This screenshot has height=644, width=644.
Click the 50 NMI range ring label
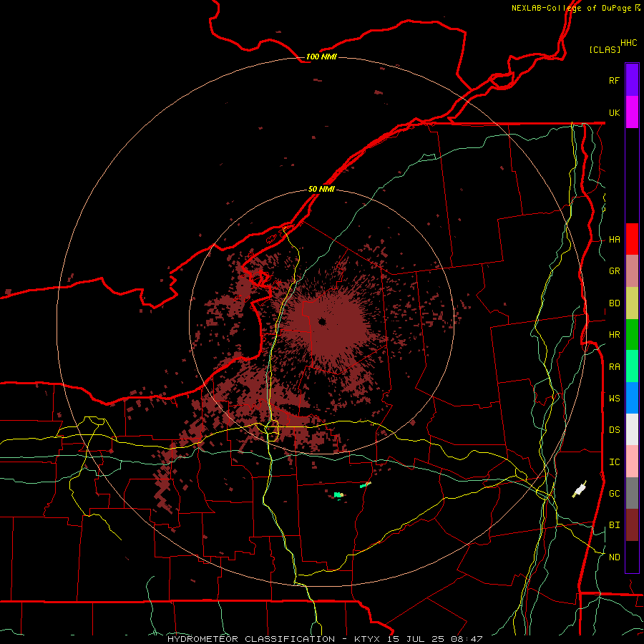(321, 189)
